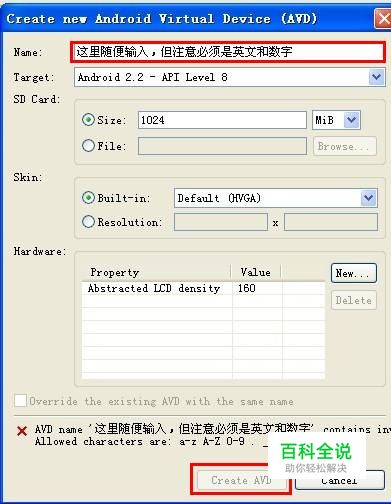This screenshot has width=391, height=504.
Task: Select the SD Card Size radio button
Action: point(88,120)
